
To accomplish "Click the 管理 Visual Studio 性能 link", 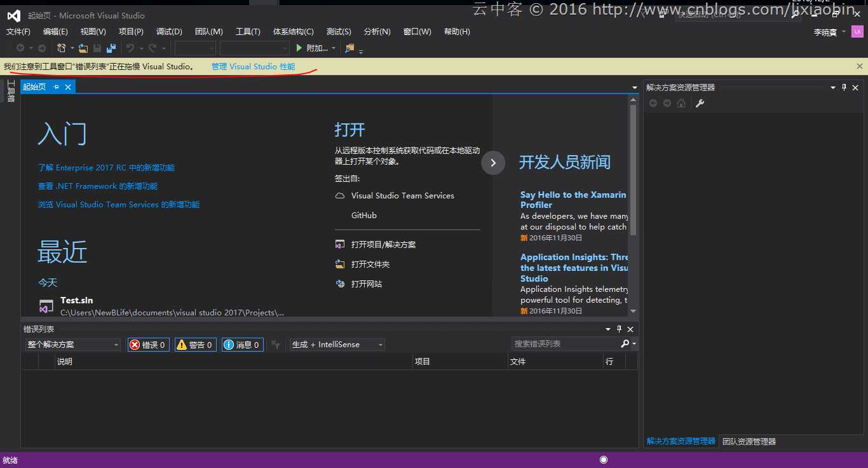I will pos(253,66).
